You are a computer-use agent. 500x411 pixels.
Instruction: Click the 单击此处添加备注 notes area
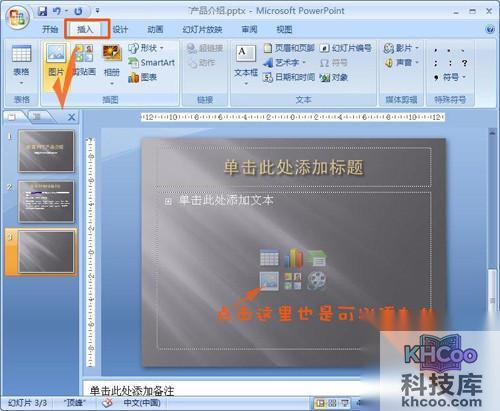pos(222,389)
